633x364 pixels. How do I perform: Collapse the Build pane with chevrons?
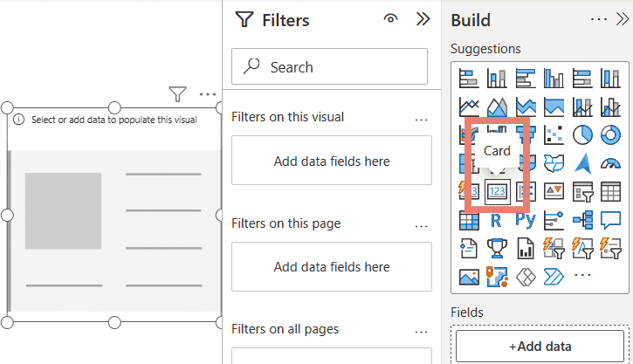(623, 19)
